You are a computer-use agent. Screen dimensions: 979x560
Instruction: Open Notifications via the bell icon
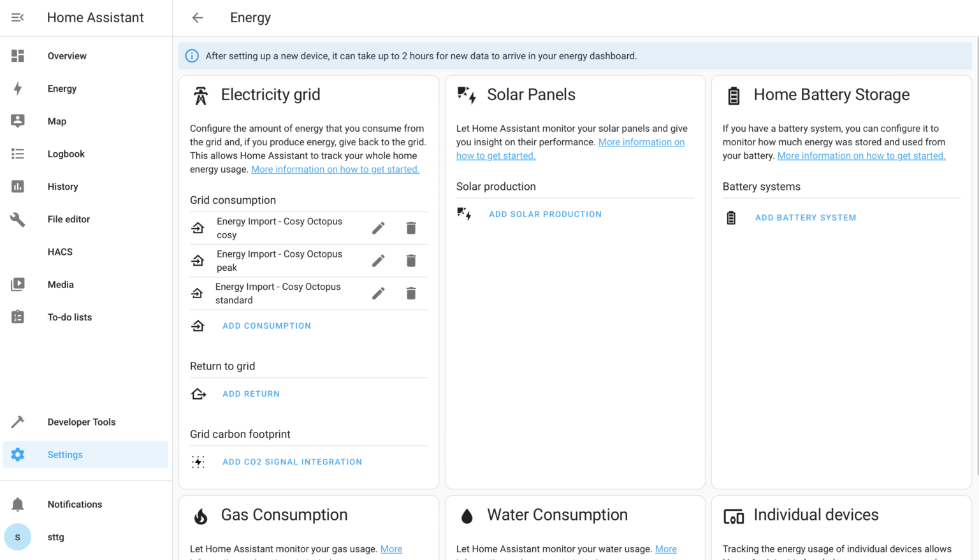17,504
